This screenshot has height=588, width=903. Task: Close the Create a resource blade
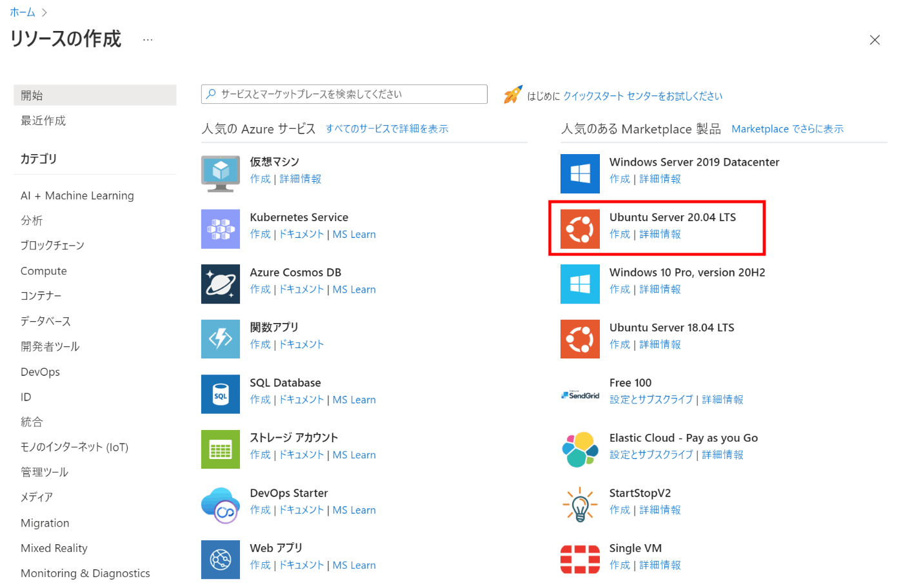pos(875,40)
